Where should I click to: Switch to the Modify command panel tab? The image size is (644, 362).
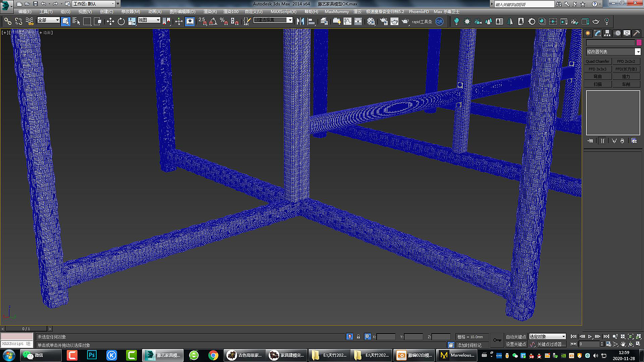598,33
